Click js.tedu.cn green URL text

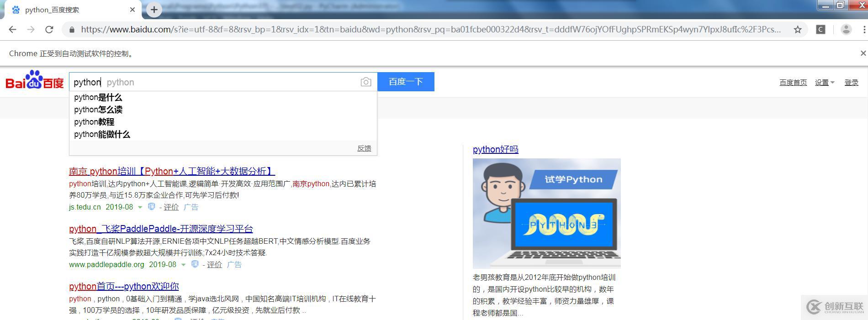point(85,207)
